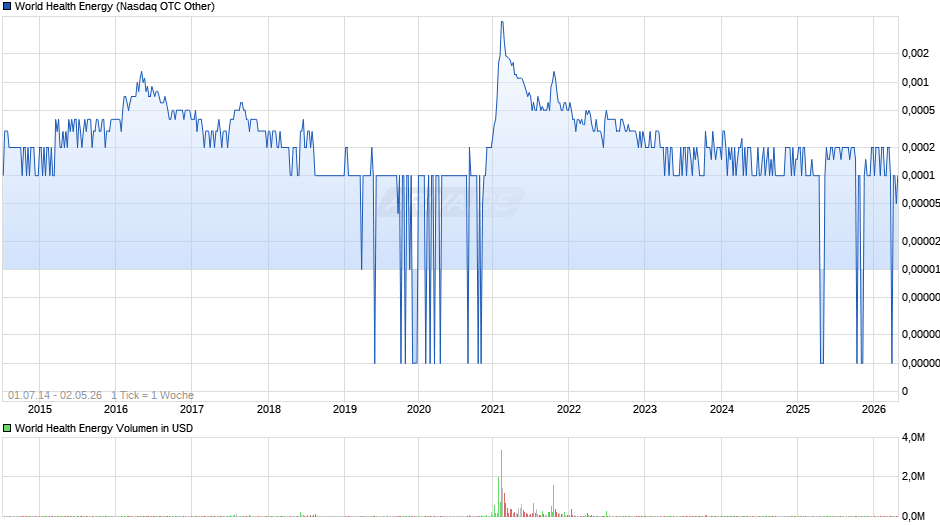Click the 'World Health Energy Volumen in USD' label
The image size is (940, 526).
coord(104,428)
